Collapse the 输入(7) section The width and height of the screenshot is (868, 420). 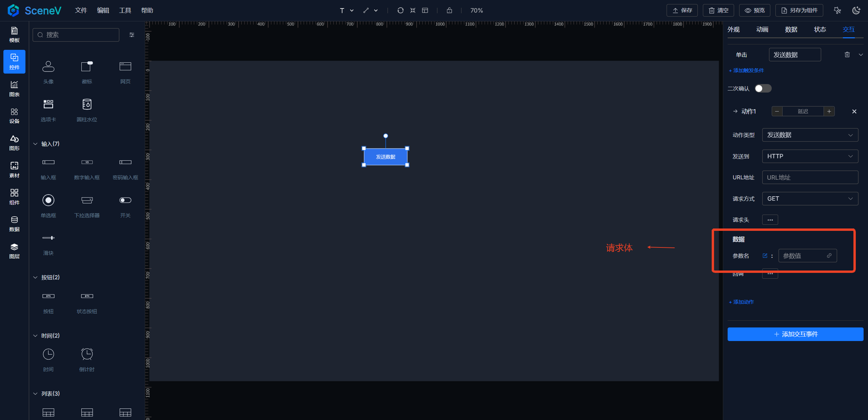pos(35,144)
